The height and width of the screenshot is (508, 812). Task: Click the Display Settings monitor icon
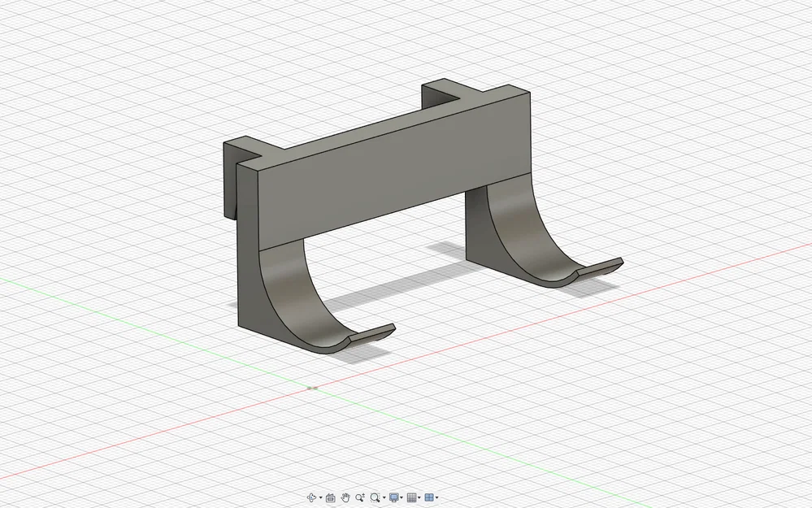393,497
